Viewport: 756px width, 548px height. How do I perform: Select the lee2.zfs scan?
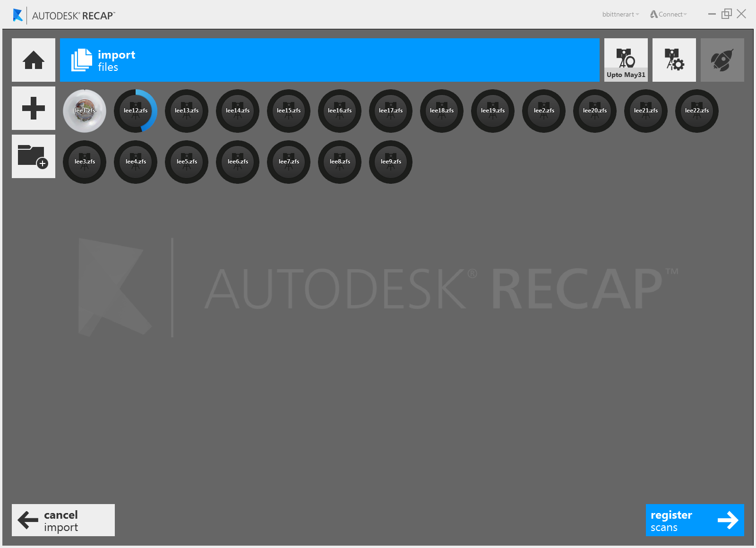[x=544, y=111]
